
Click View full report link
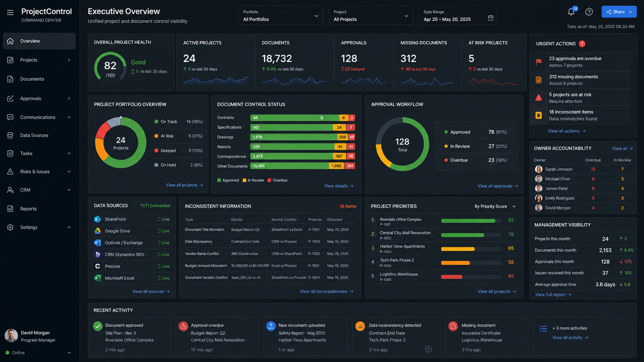coord(553,295)
